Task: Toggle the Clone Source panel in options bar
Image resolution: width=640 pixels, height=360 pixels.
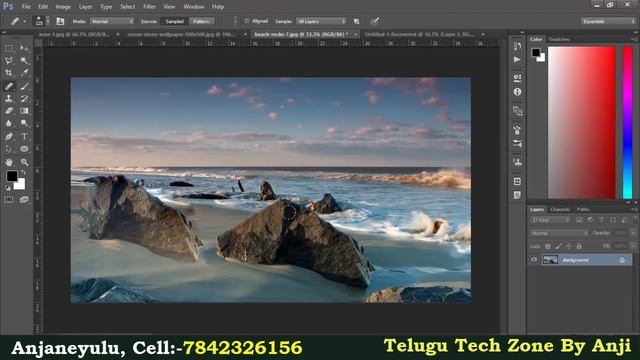Action: (60, 21)
